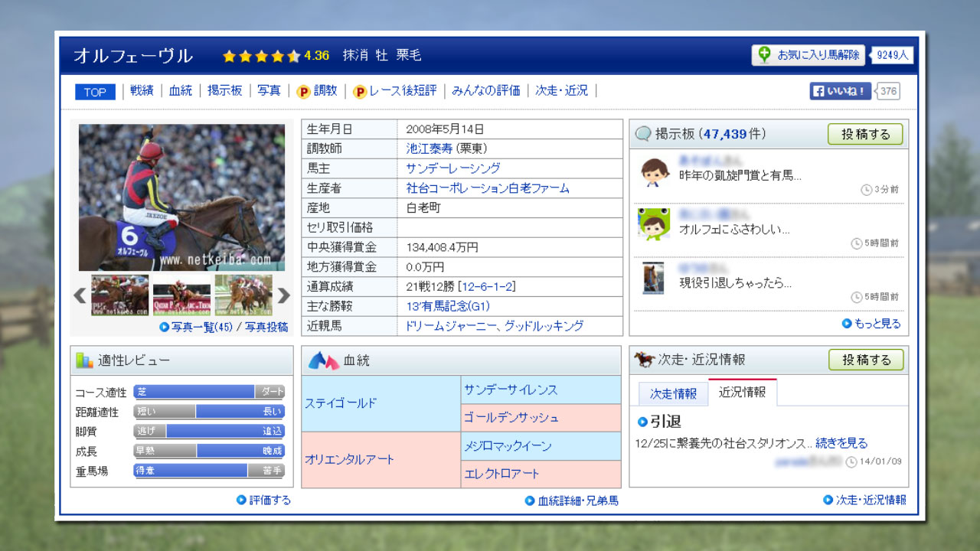Viewport: 980px width, 551px height.
Task: Open the 戦績 tab
Action: tap(142, 91)
